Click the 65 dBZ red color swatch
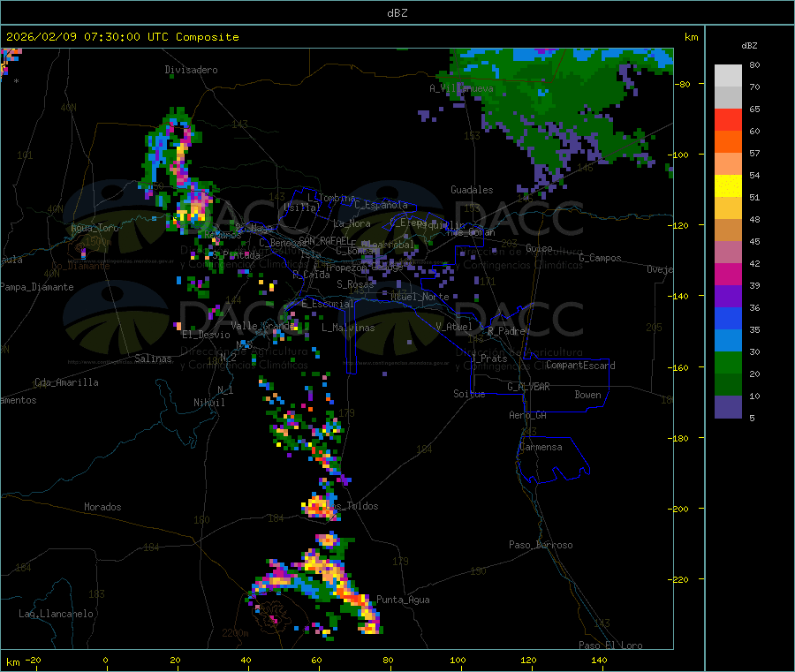 [x=728, y=119]
